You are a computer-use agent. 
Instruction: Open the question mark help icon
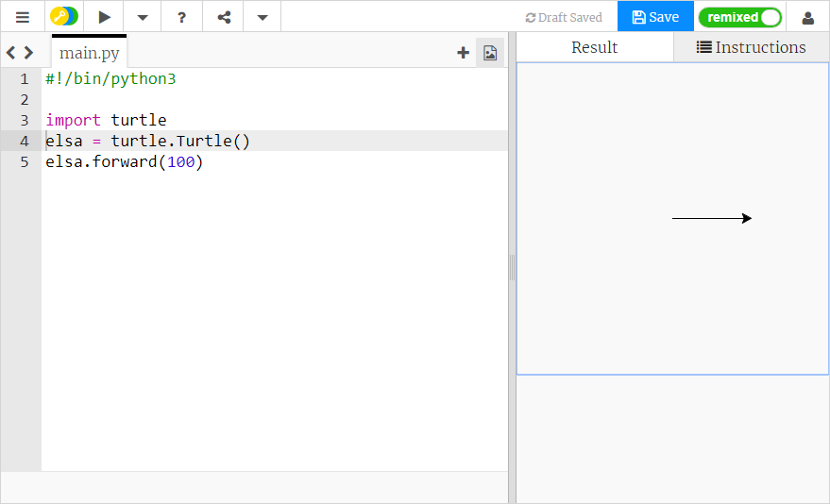click(x=181, y=17)
